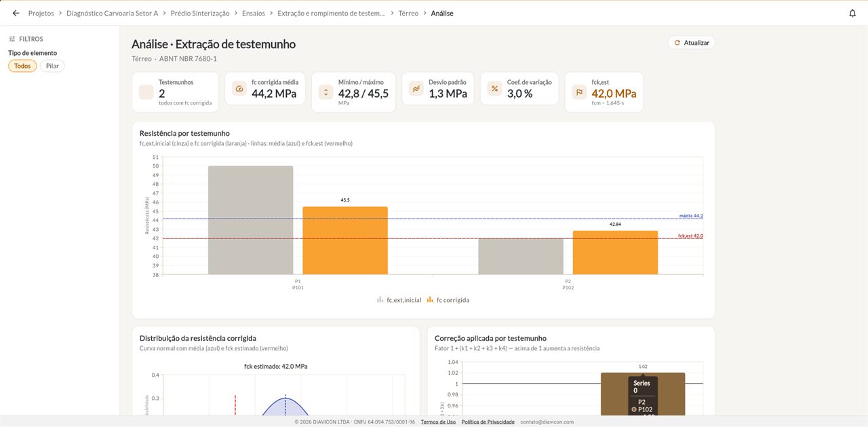The height and width of the screenshot is (427, 868).
Task: Click the fck,est 42.0 line label
Action: [x=690, y=236]
